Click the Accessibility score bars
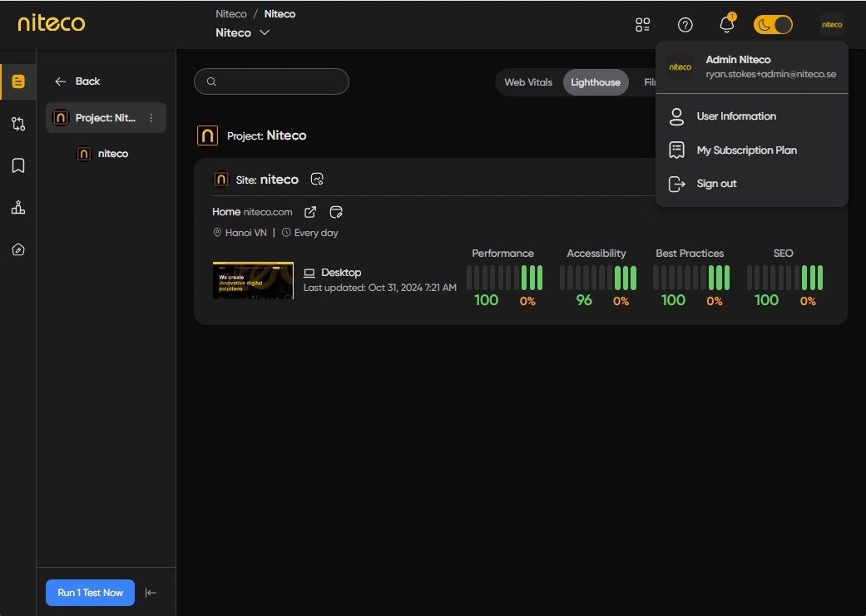 (598, 278)
